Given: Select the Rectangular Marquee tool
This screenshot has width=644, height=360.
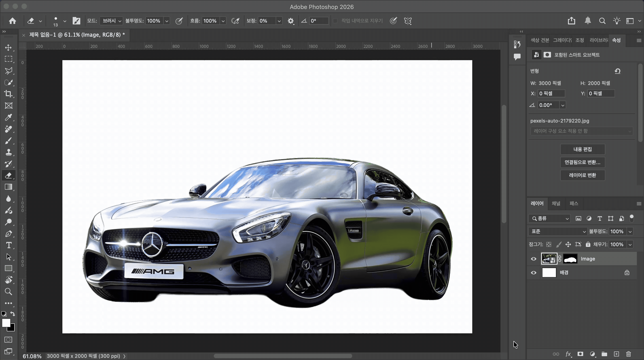Looking at the screenshot, I should point(8,59).
